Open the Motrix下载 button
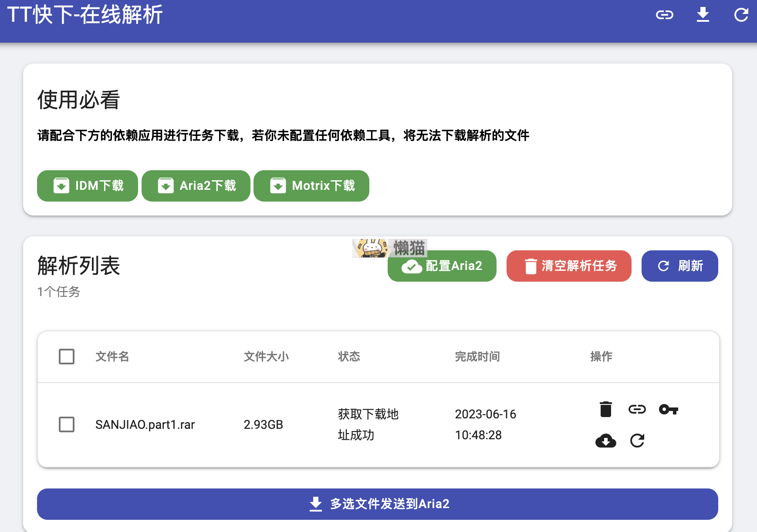Screen dimensions: 757x532 (311, 186)
